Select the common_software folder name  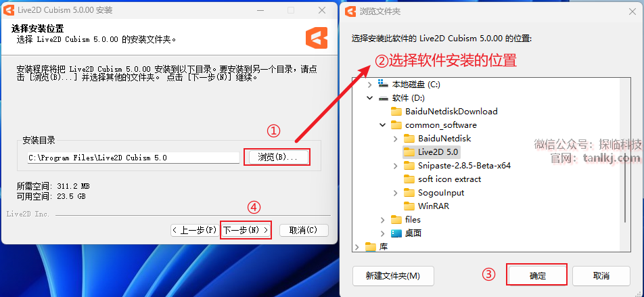pyautogui.click(x=440, y=125)
